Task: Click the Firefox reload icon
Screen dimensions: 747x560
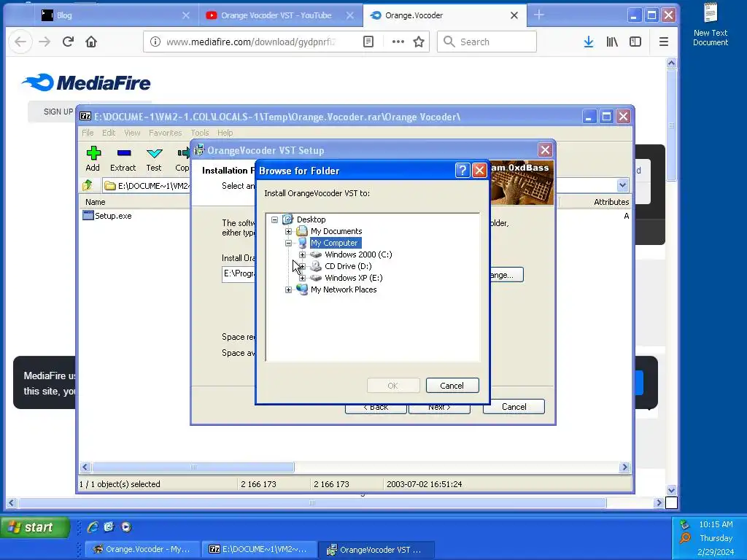Action: tap(68, 42)
